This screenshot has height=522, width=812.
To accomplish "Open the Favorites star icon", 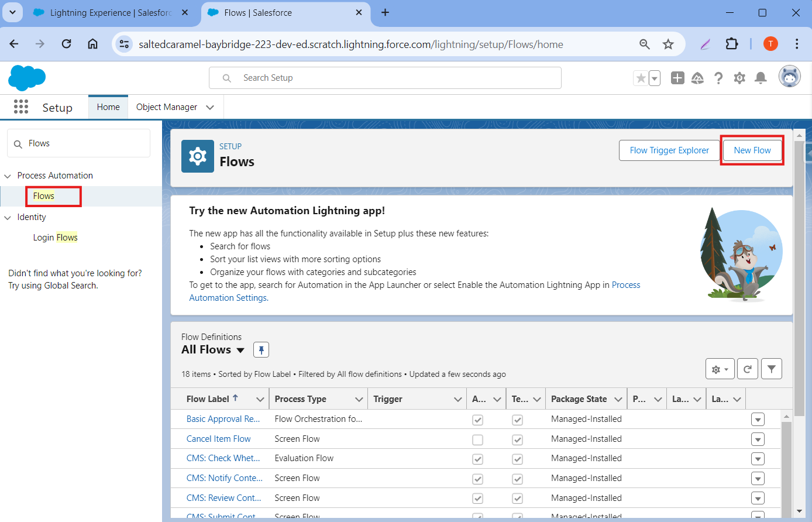I will (641, 78).
